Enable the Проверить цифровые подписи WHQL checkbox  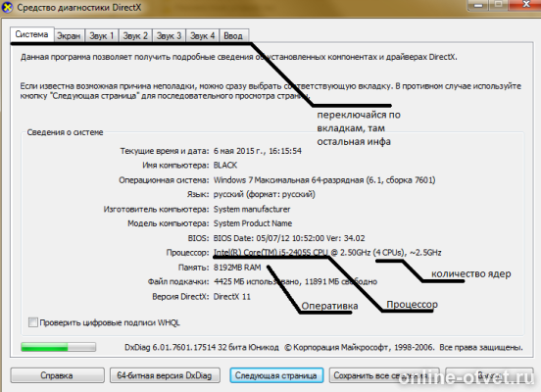tap(33, 322)
